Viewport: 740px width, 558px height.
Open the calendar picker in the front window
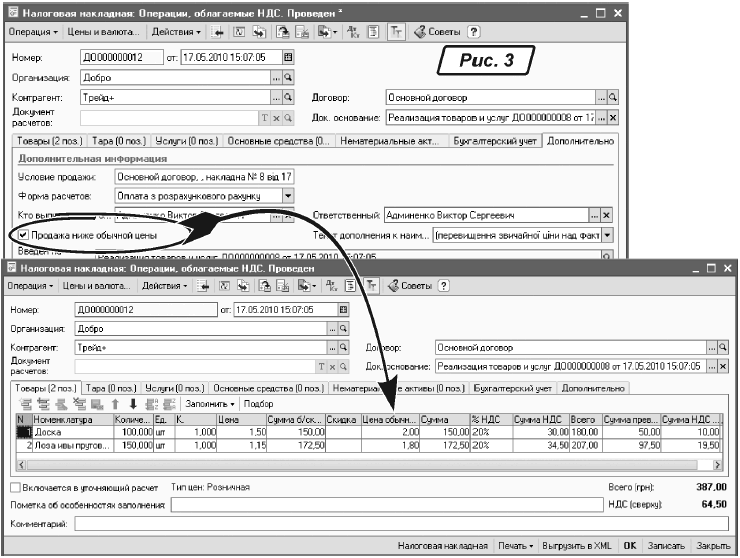345,309
